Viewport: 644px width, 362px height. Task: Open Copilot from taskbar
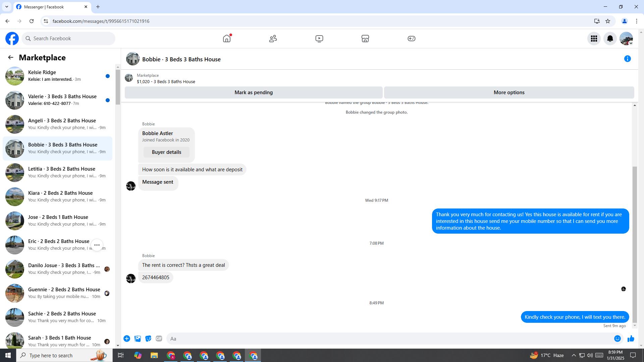click(x=138, y=355)
